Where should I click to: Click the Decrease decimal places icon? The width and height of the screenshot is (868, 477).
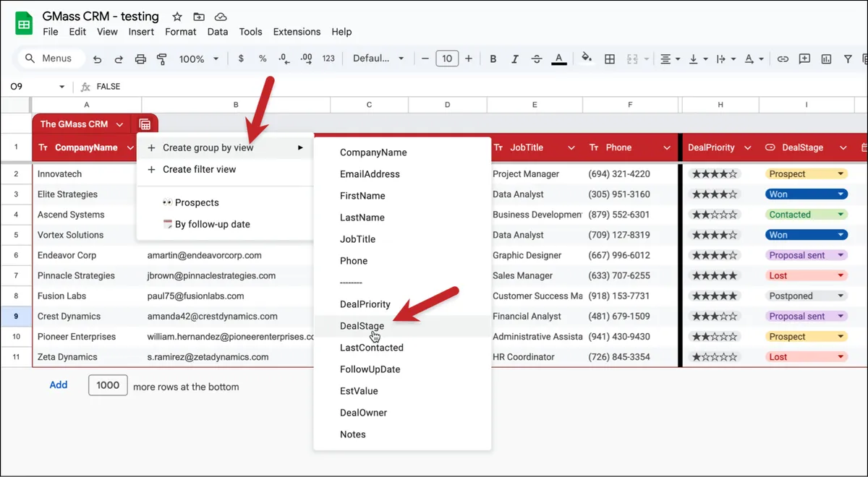tap(284, 59)
